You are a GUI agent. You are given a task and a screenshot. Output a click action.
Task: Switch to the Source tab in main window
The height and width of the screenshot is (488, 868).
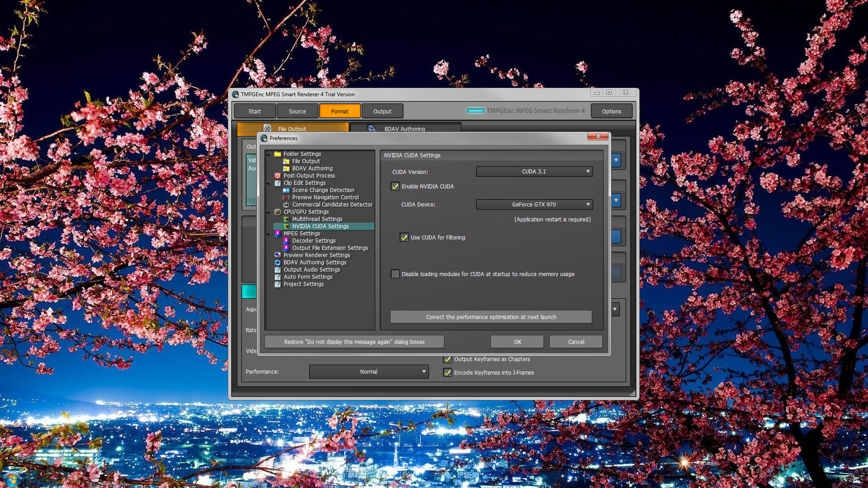coord(297,111)
